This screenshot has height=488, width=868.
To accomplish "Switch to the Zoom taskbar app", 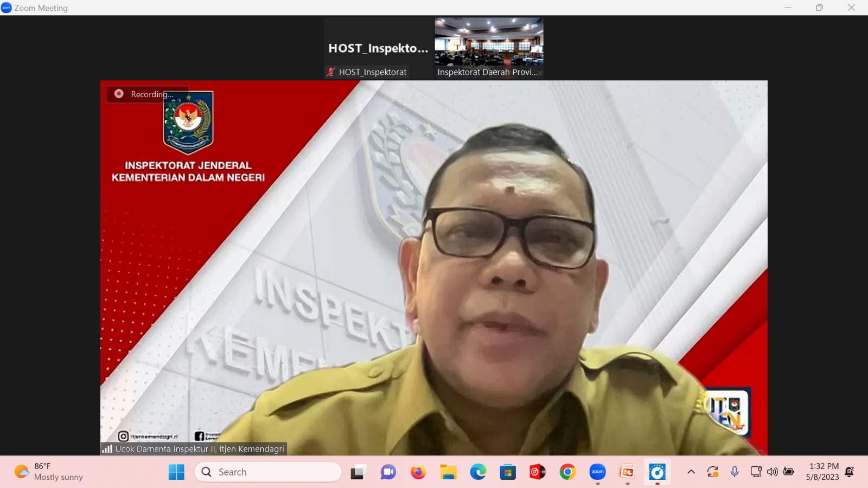I will (x=597, y=472).
